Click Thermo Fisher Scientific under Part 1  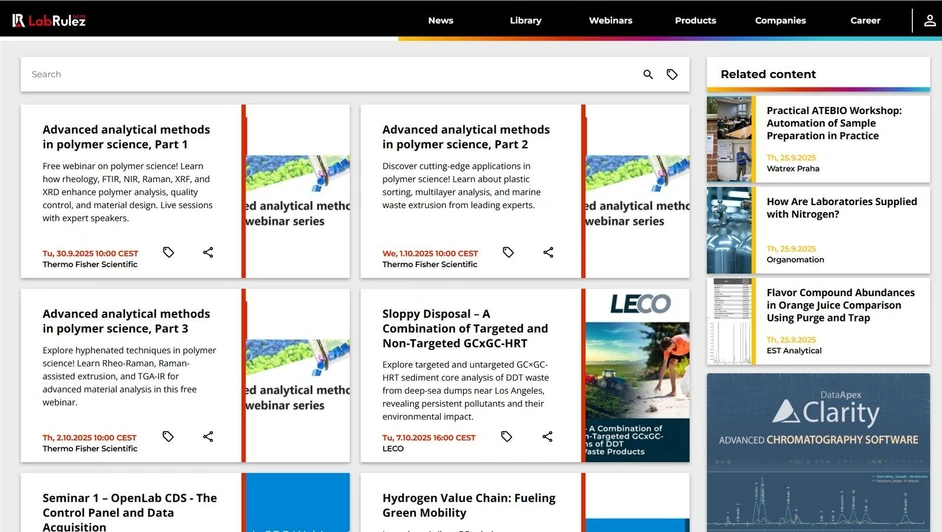point(90,264)
